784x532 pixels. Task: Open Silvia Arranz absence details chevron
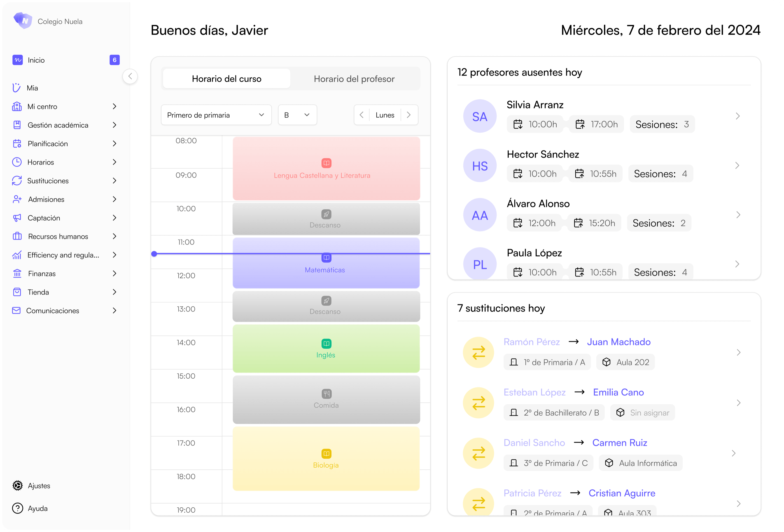738,116
